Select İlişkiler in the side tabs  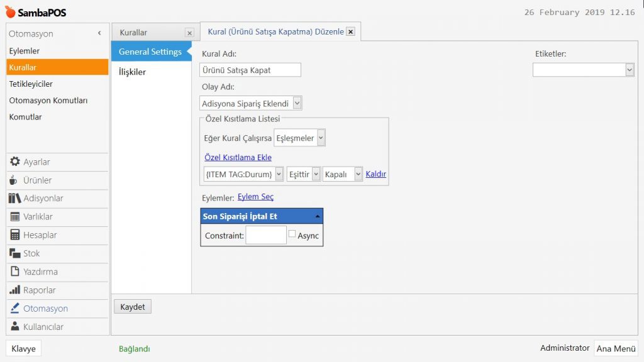point(132,72)
